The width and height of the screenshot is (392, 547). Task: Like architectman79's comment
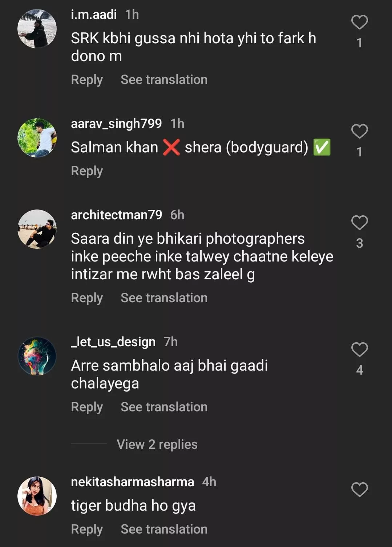pyautogui.click(x=359, y=223)
